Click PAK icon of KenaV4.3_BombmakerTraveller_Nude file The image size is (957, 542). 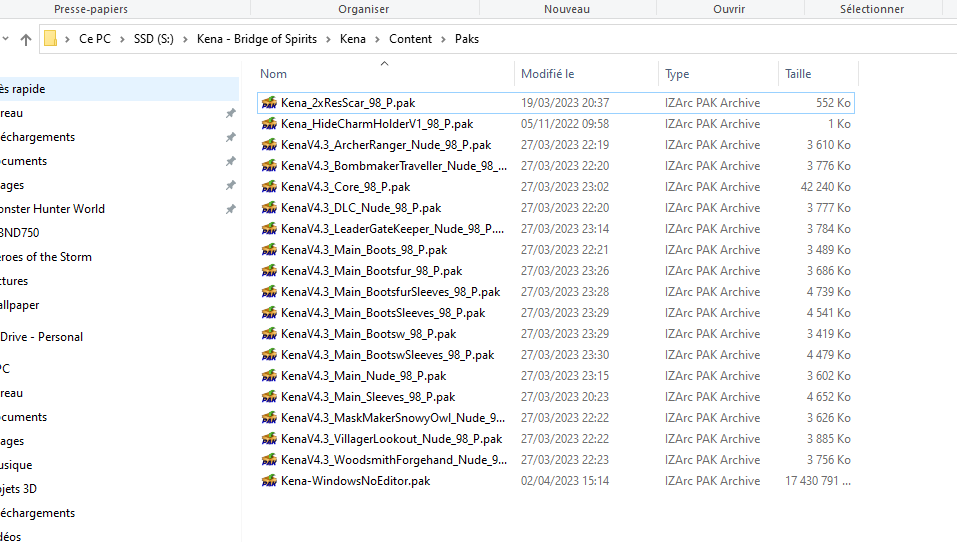(269, 166)
